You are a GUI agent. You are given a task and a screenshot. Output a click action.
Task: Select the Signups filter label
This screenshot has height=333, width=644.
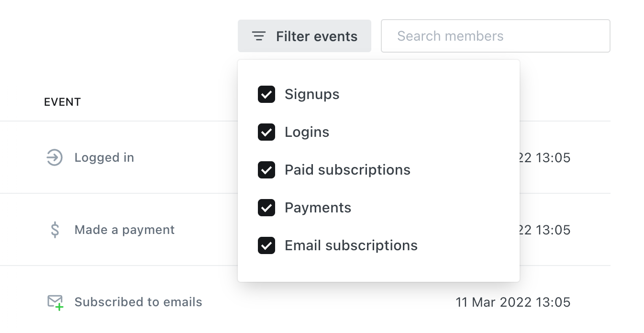pos(312,94)
